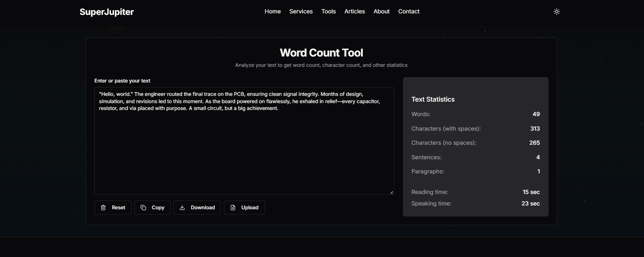Click the 'Speaking time:' label
The image size is (644, 257).
click(431, 204)
